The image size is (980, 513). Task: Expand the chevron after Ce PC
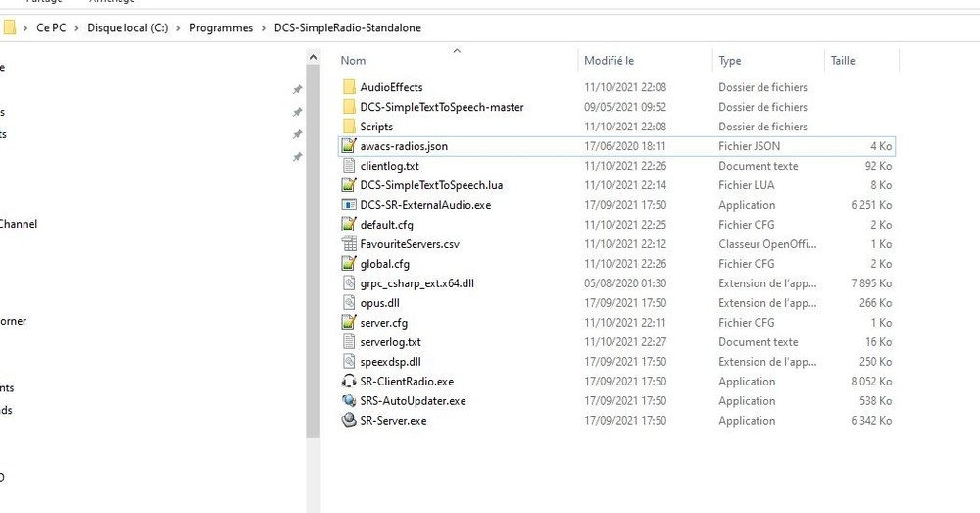click(76, 28)
